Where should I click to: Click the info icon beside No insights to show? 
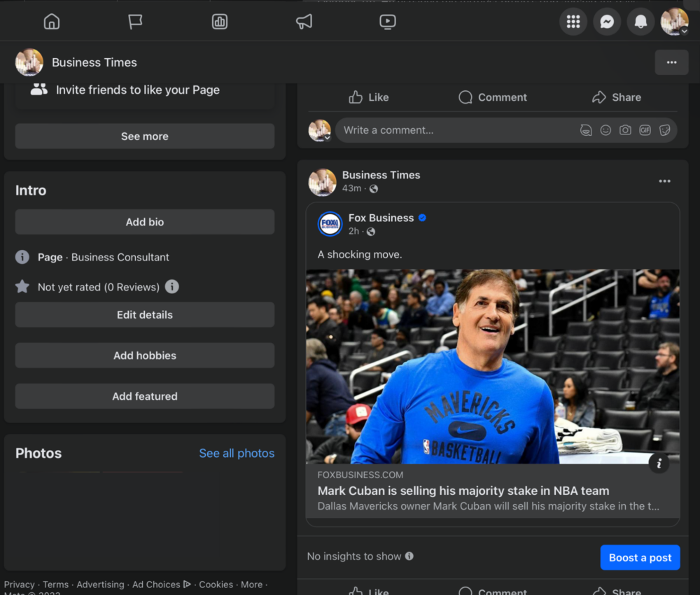[x=409, y=556]
